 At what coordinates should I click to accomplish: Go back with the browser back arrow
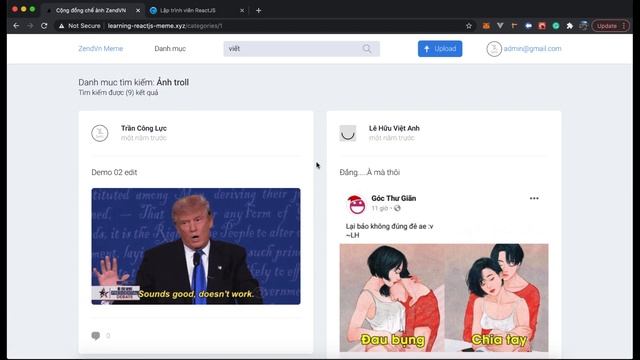pos(16,26)
